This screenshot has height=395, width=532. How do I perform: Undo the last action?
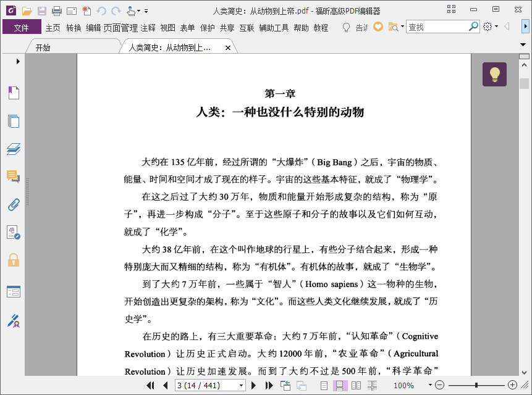coord(101,11)
